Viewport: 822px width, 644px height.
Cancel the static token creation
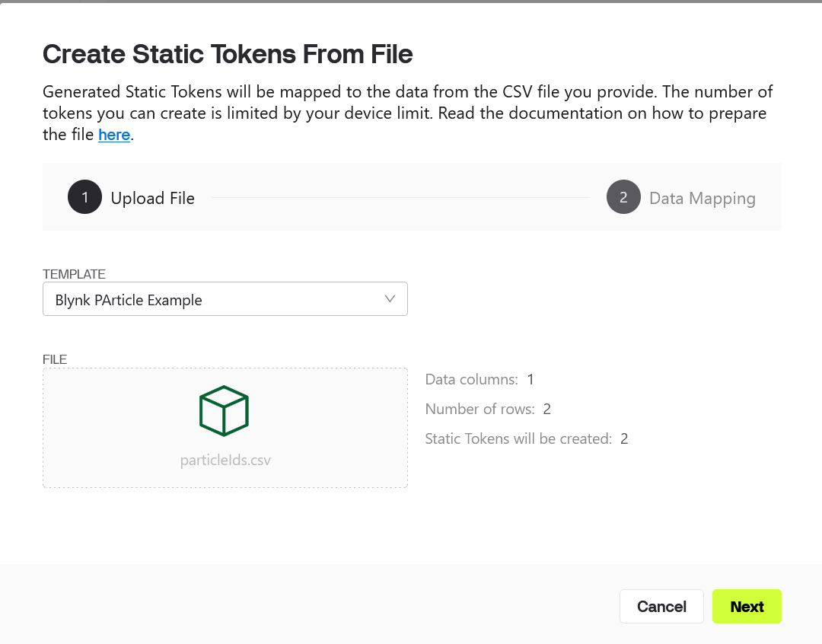pos(661,606)
